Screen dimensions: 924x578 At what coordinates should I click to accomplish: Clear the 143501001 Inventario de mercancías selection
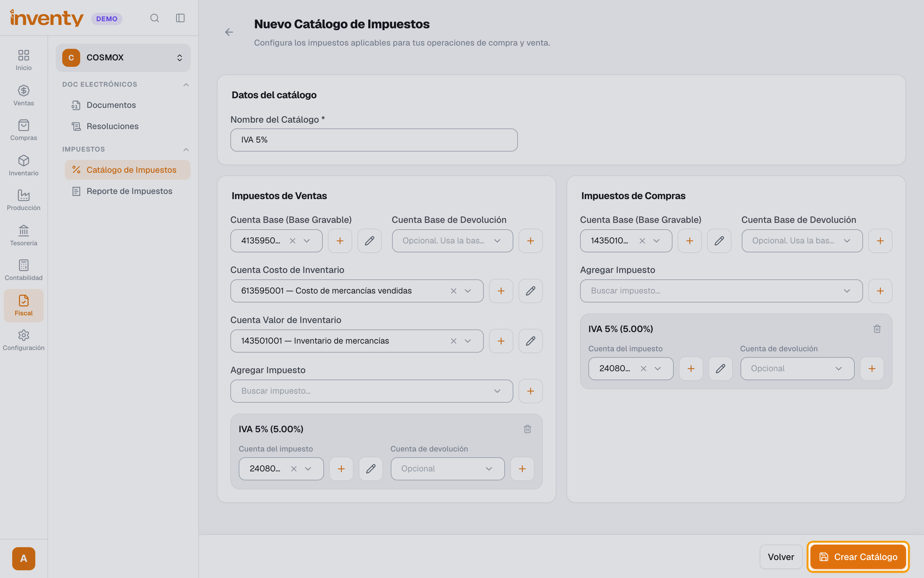453,341
